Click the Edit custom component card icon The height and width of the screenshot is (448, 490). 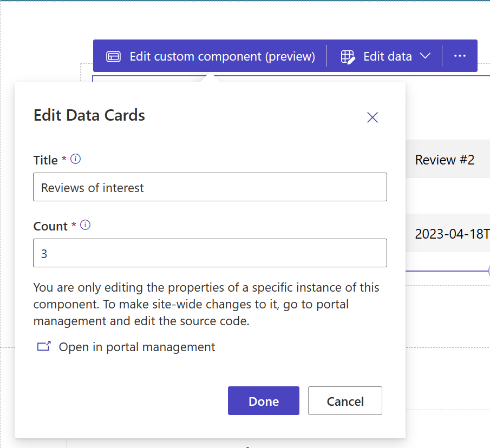[114, 56]
